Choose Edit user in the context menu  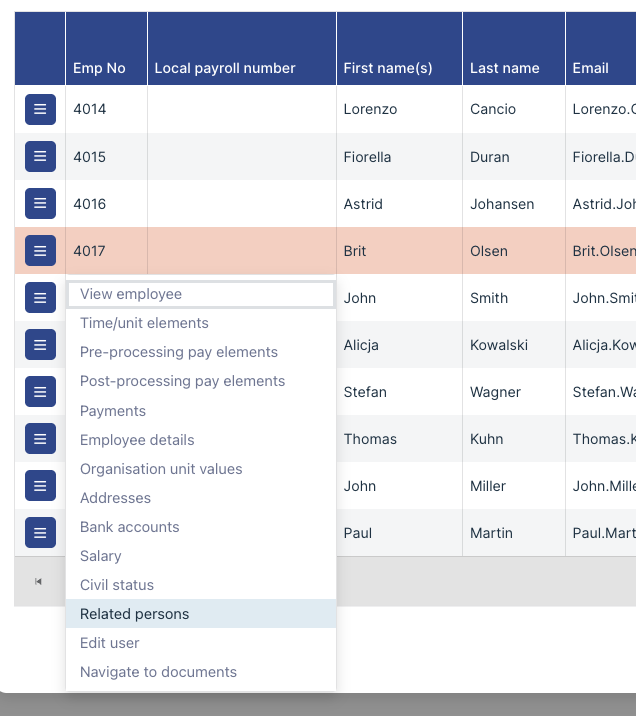click(x=109, y=643)
